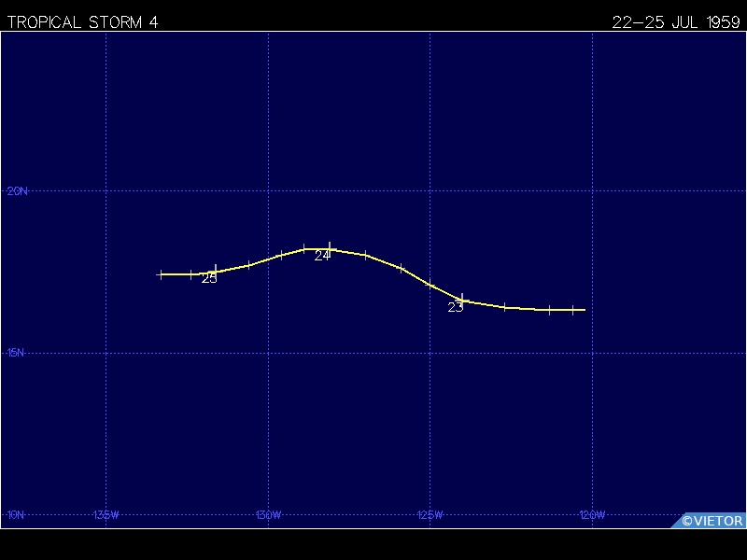
Task: Click the grid intersection of 15N and 135W
Action: [106, 353]
